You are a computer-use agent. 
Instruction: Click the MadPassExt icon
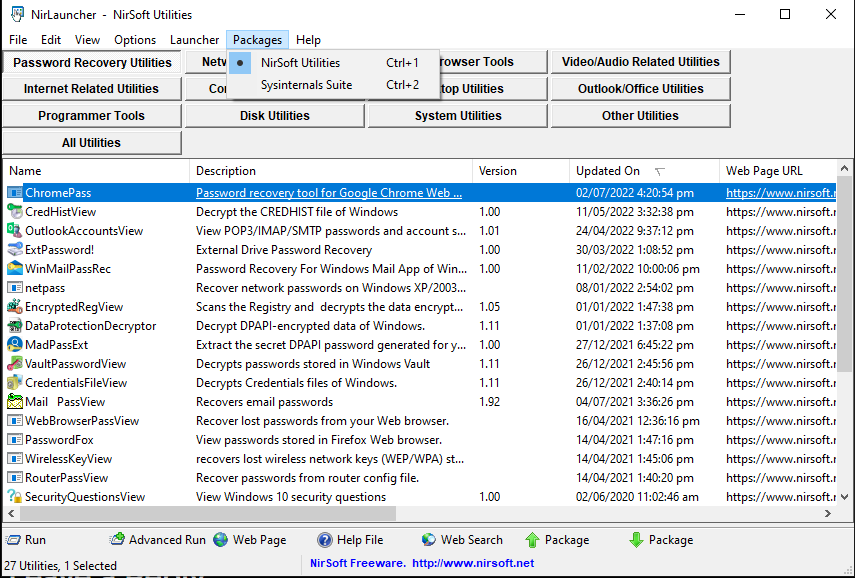[x=15, y=345]
